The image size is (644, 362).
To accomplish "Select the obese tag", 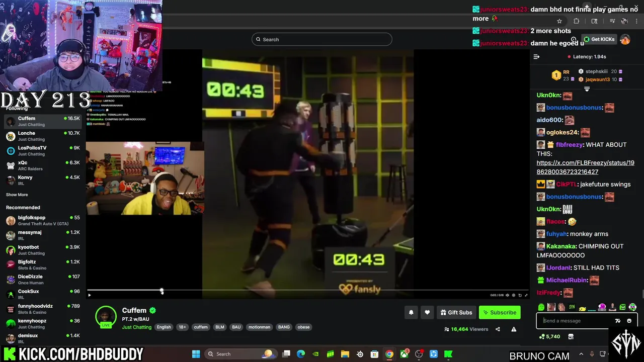I will 303,327.
